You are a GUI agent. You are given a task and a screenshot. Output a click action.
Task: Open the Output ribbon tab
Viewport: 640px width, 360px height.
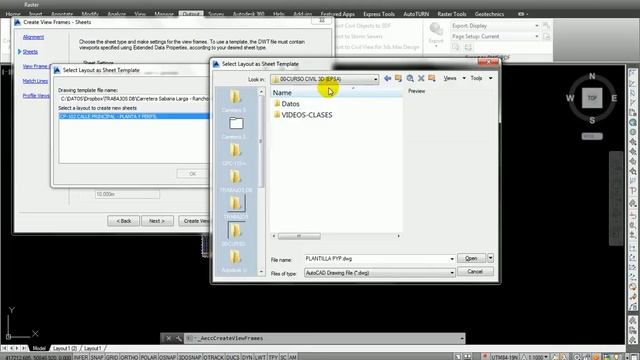point(191,14)
